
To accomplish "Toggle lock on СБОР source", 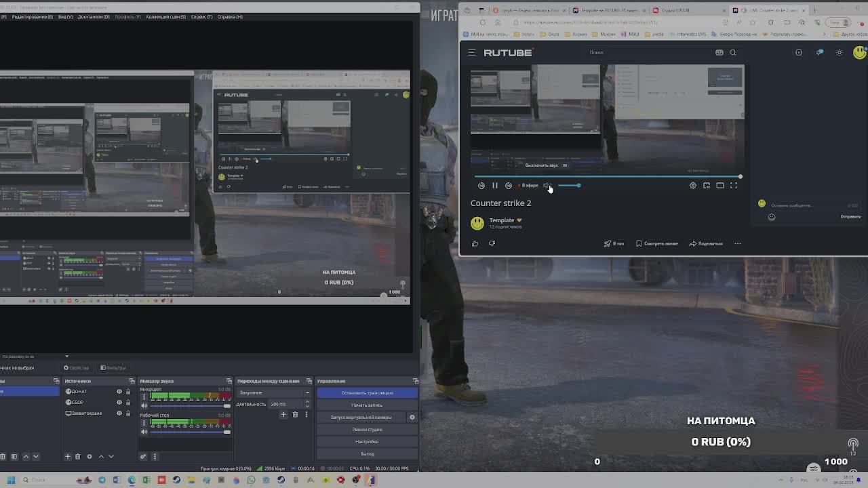I will click(x=127, y=403).
